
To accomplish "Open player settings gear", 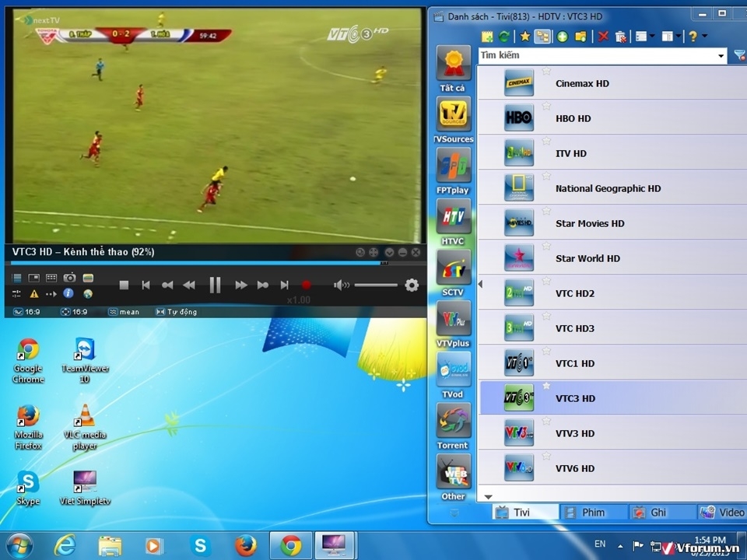I will pos(412,285).
